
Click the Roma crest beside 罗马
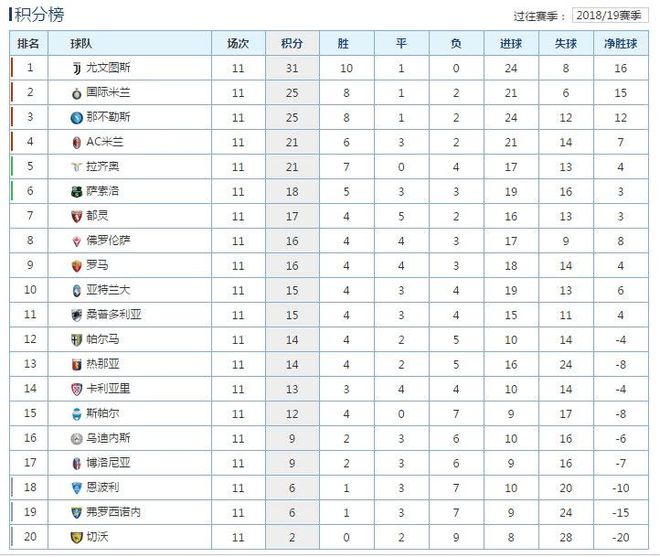coord(76,266)
